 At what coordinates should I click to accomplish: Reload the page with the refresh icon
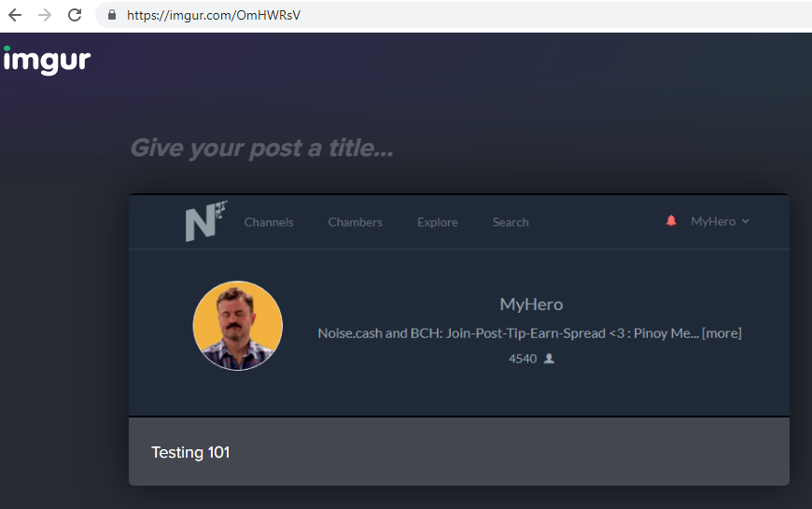point(75,15)
